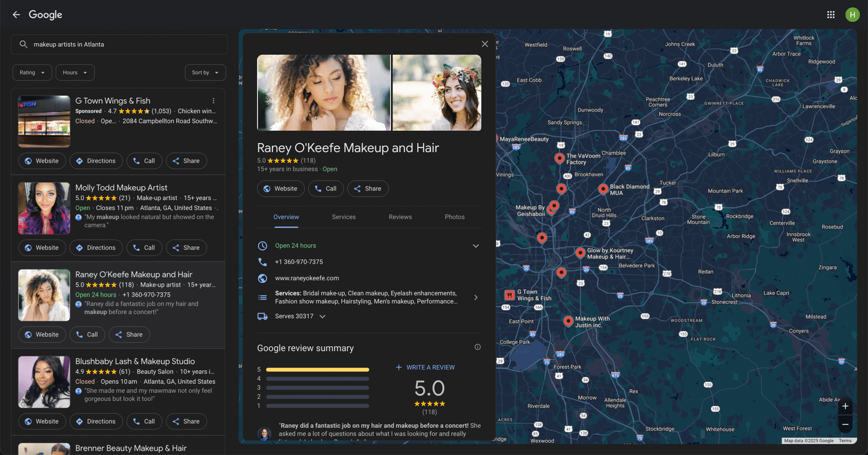
Task: Open the Rating filter dropdown
Action: (x=33, y=73)
